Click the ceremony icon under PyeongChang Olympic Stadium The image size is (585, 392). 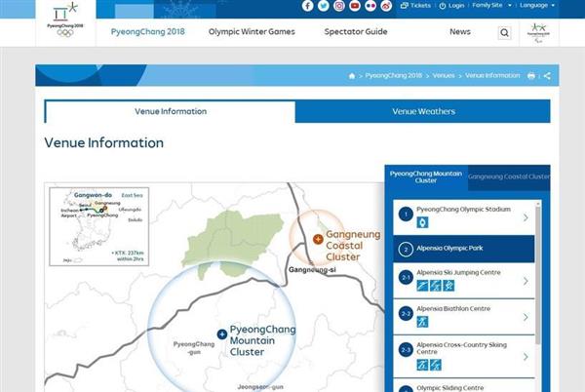422,222
